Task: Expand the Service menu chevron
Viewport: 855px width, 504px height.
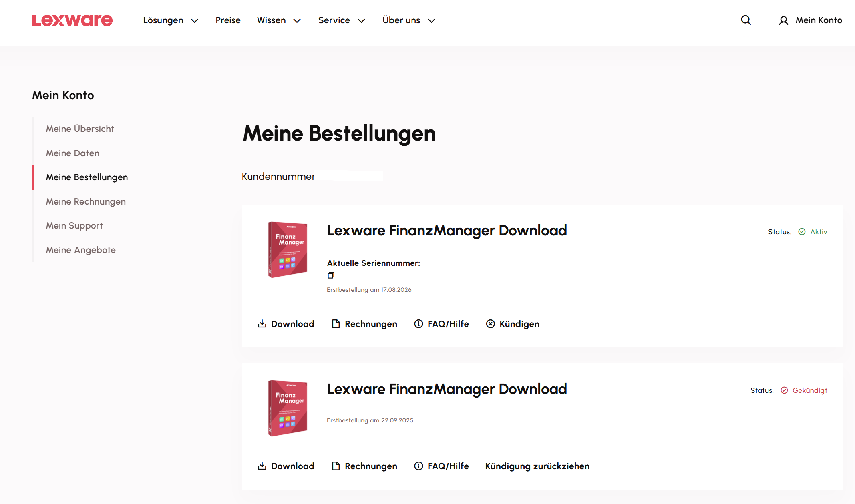Action: pyautogui.click(x=361, y=21)
